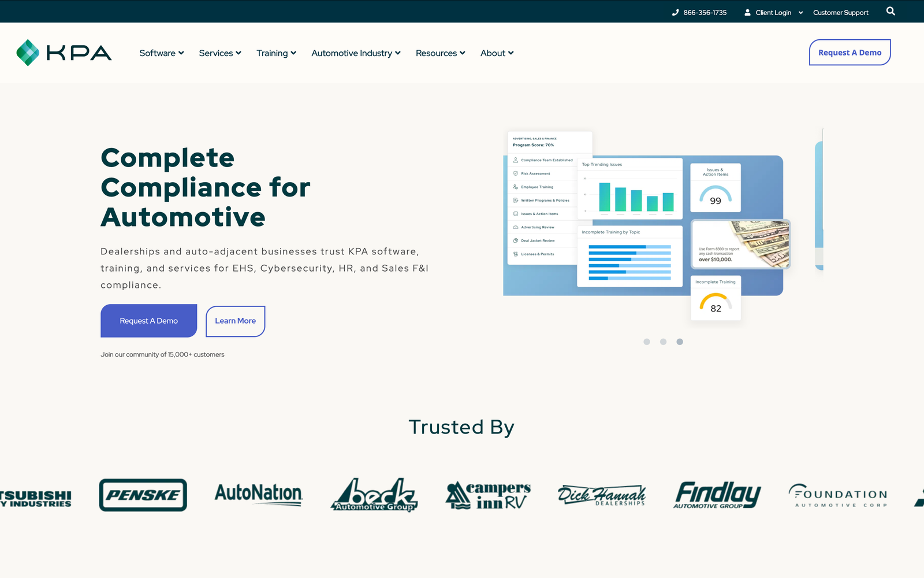Go to Customer Support
Image resolution: width=924 pixels, height=578 pixels.
click(x=841, y=12)
